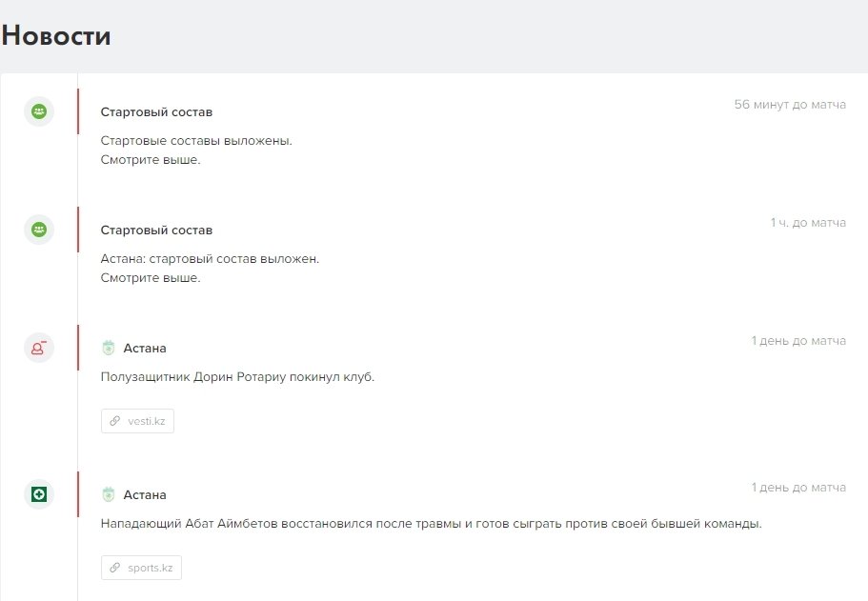The image size is (868, 601).
Task: Select the Стартовый состав title posted 1 hour before match
Action: click(156, 230)
